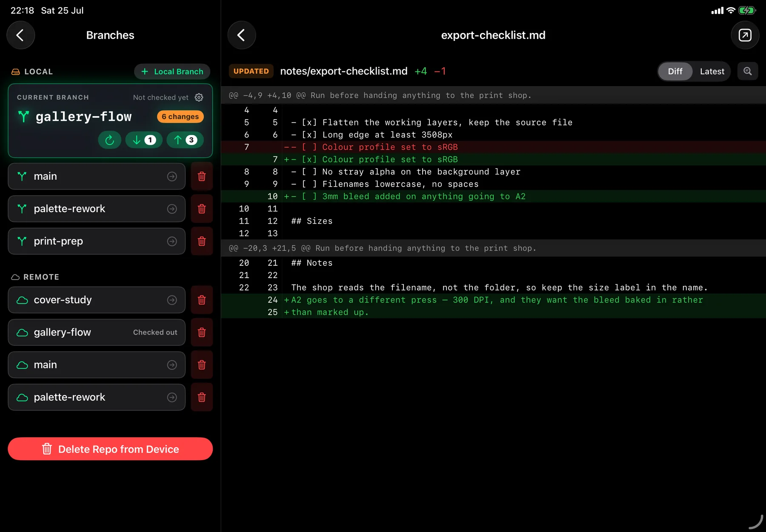This screenshot has height=532, width=766.
Task: Pull 1 incoming commit
Action: pyautogui.click(x=144, y=140)
